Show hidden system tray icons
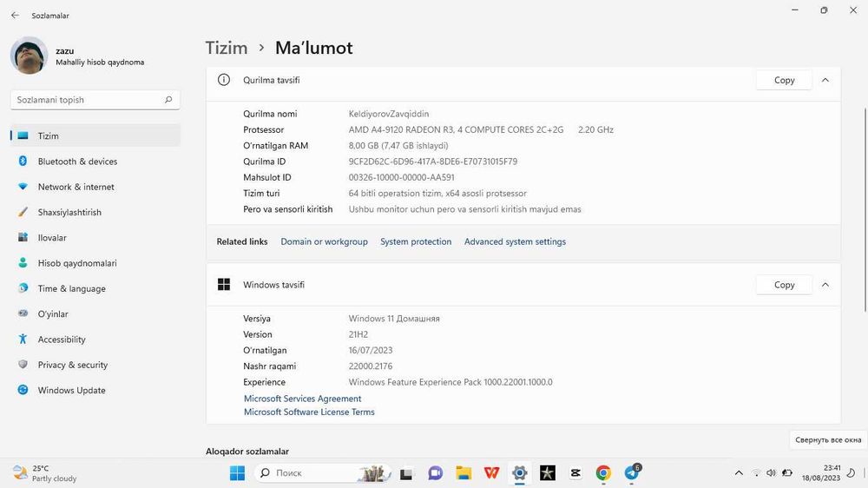The width and height of the screenshot is (868, 488). (739, 473)
